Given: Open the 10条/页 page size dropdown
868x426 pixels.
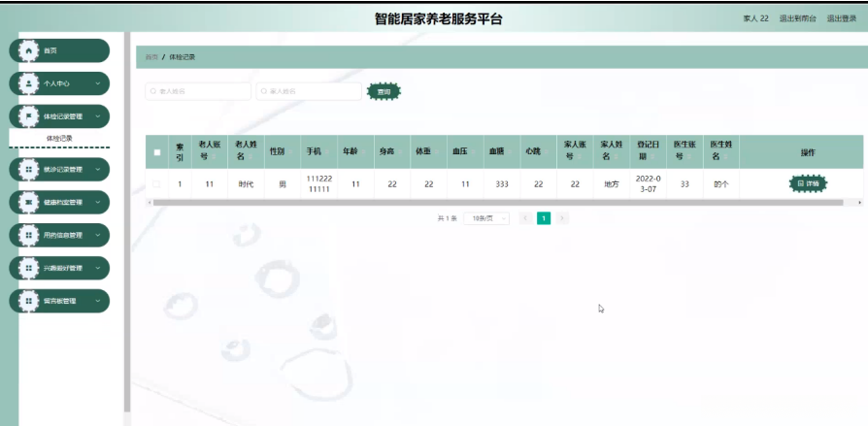Looking at the screenshot, I should [x=486, y=218].
